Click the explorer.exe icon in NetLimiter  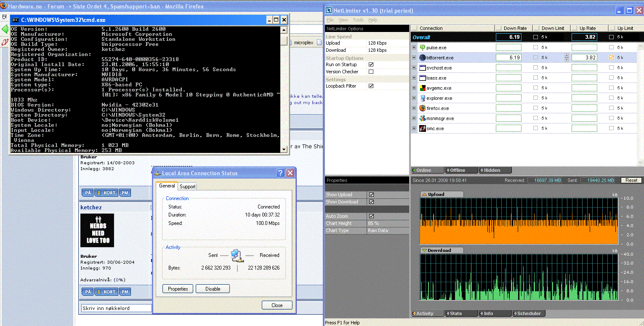point(423,98)
